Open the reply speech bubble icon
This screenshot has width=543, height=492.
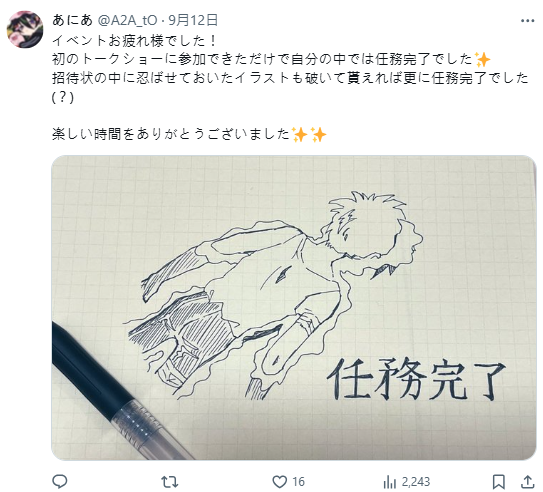coord(60,481)
